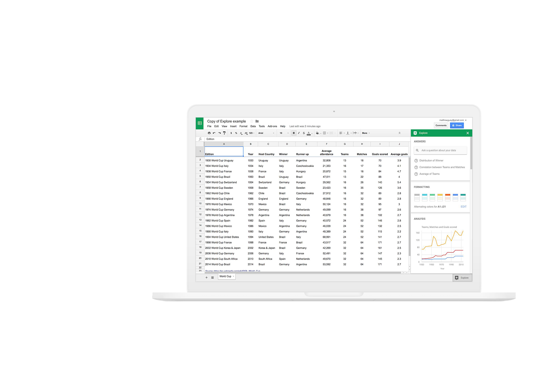
Task: Apply currency format with dollar icon
Action: pyautogui.click(x=231, y=133)
